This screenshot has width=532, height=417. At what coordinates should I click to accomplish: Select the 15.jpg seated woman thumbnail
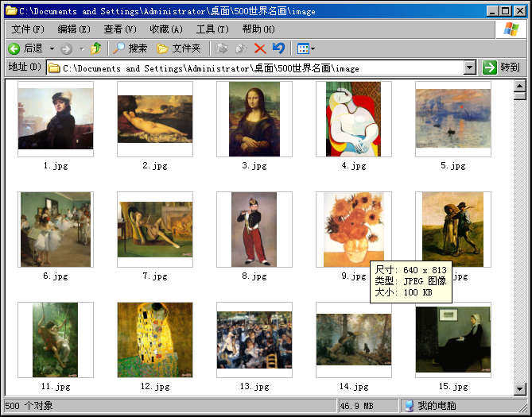(453, 340)
